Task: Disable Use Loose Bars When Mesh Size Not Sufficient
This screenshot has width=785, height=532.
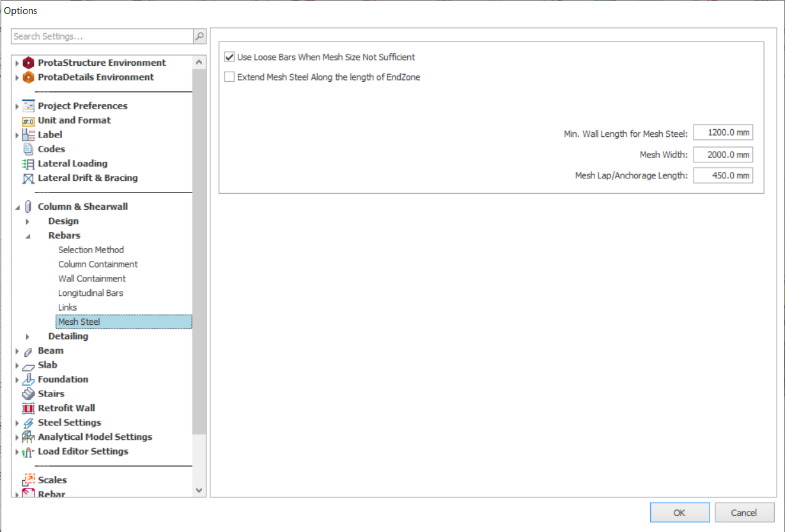Action: point(229,58)
